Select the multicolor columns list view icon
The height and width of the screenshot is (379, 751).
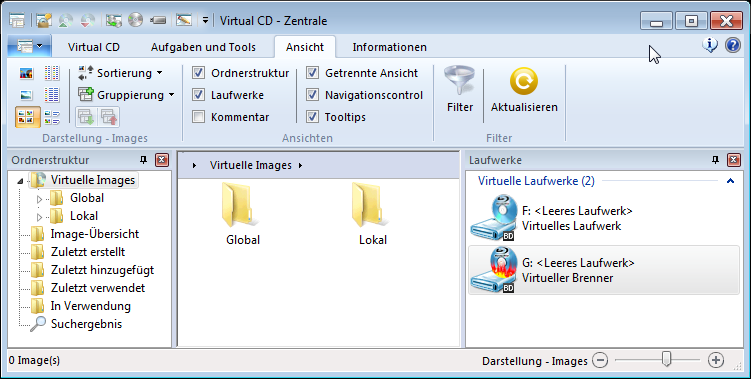click(x=52, y=73)
